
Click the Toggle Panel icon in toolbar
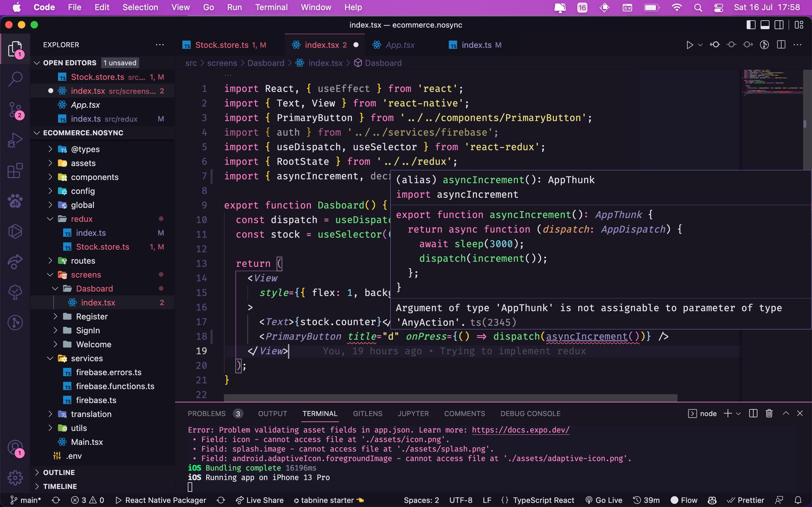point(765,24)
